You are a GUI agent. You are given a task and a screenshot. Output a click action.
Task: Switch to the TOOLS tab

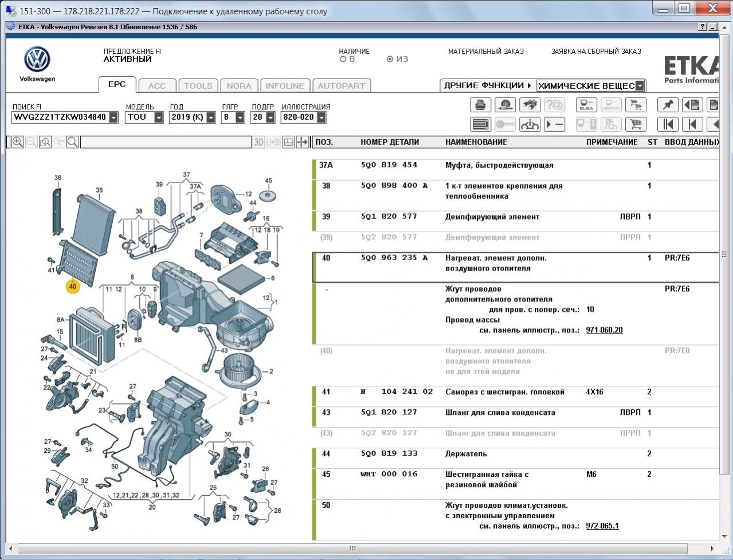198,86
